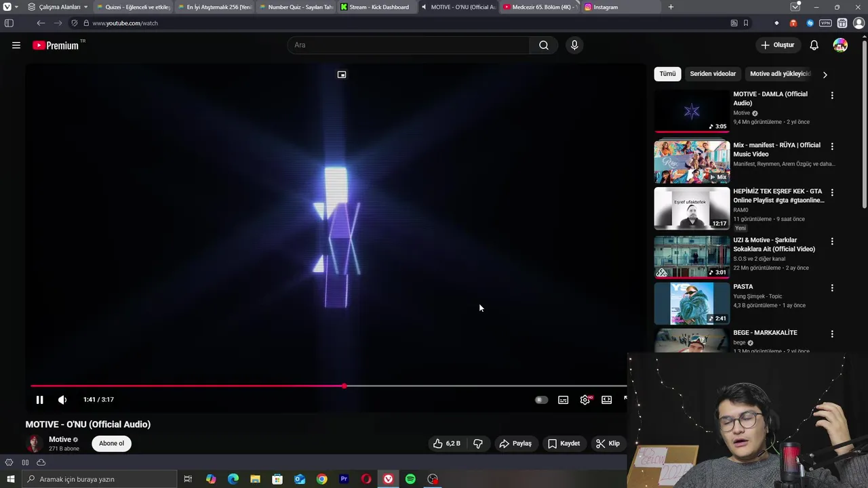The height and width of the screenshot is (488, 868).
Task: Select the Tümü filter chip
Action: (x=667, y=74)
